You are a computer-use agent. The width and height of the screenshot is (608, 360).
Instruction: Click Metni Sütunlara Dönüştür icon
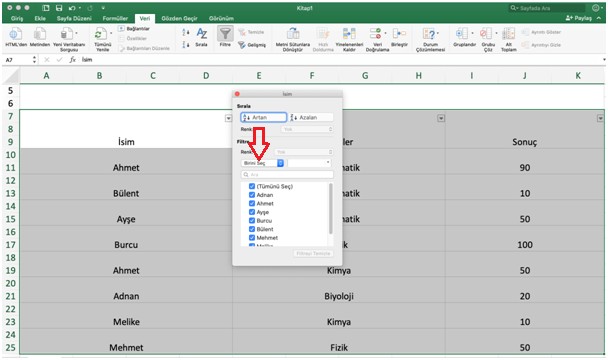293,35
